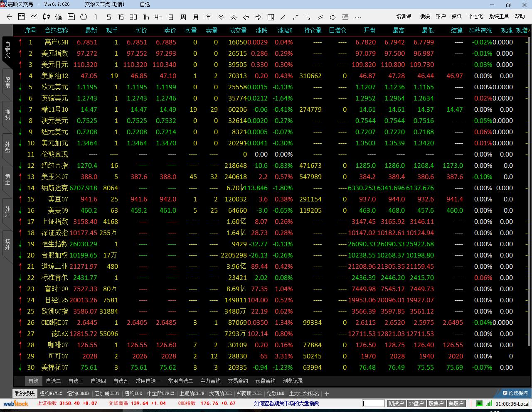Select the 1h period button

146,17
